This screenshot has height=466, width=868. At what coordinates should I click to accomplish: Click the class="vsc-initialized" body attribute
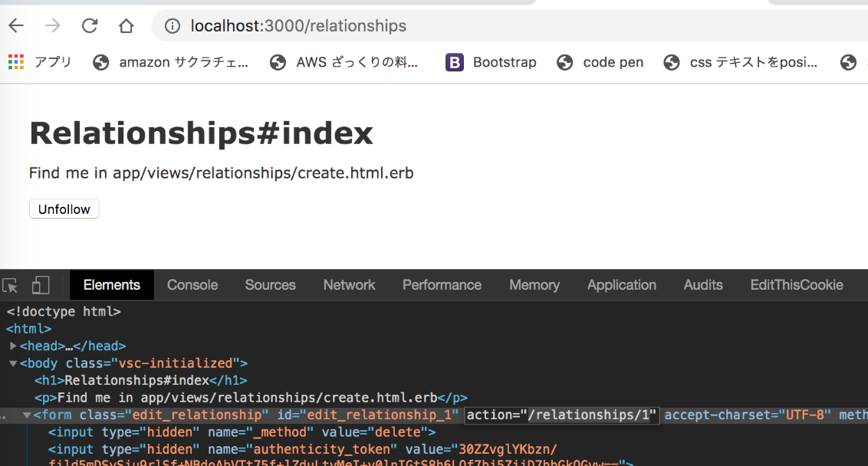153,363
